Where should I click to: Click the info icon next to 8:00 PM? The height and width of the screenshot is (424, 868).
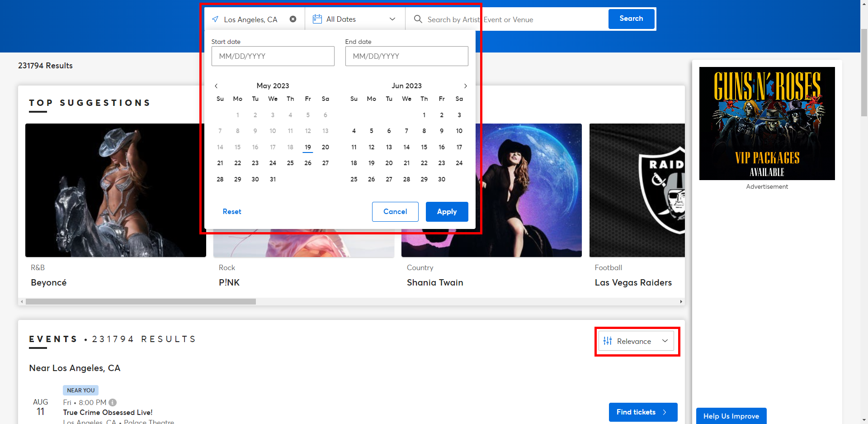pos(113,402)
